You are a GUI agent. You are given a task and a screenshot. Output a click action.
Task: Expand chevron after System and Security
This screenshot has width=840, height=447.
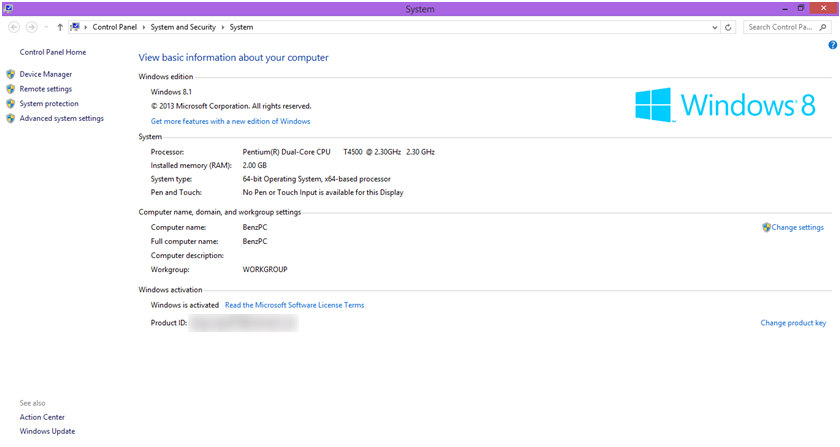point(223,27)
